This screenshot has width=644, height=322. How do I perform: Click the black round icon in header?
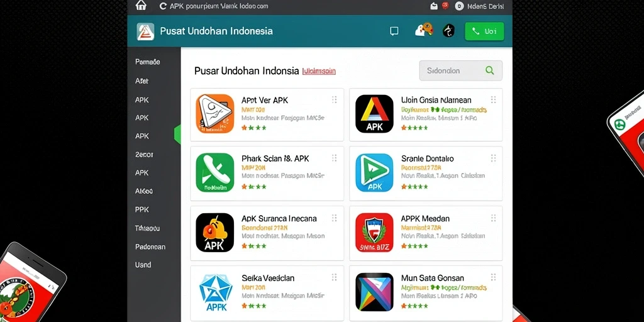pyautogui.click(x=448, y=31)
